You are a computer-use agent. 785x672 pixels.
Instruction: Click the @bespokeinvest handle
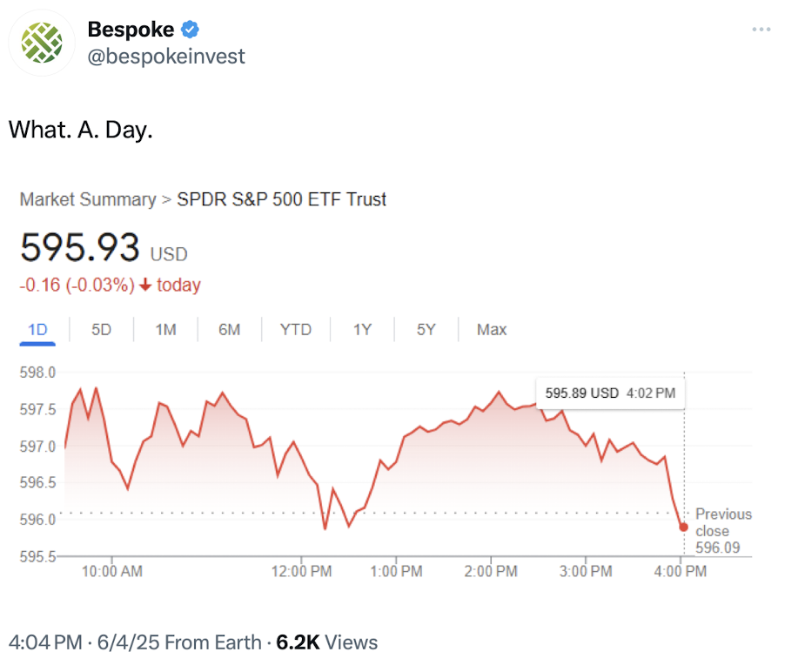point(166,57)
